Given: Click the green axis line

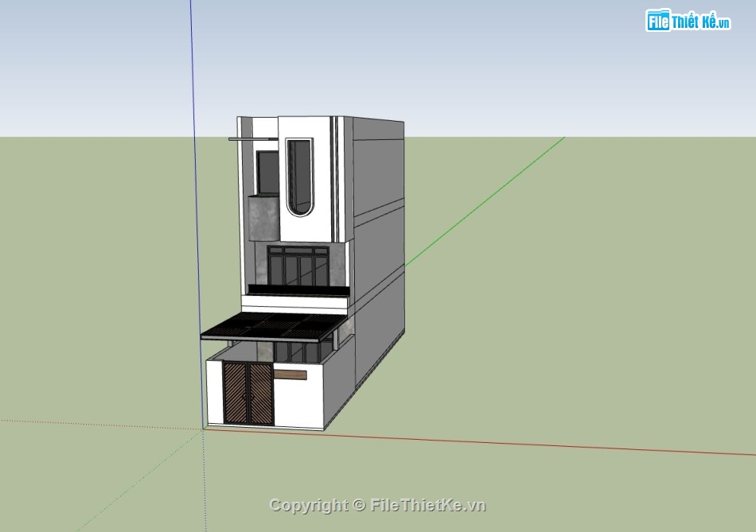Looking at the screenshot, I should tap(485, 201).
